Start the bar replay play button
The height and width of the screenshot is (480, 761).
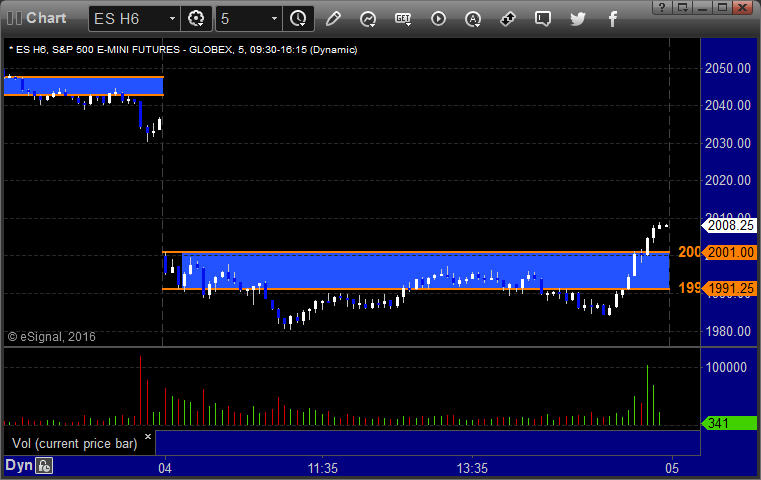point(438,19)
